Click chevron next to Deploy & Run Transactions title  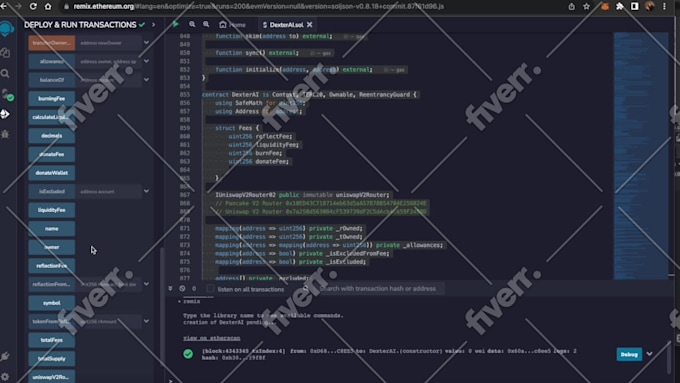tap(154, 25)
